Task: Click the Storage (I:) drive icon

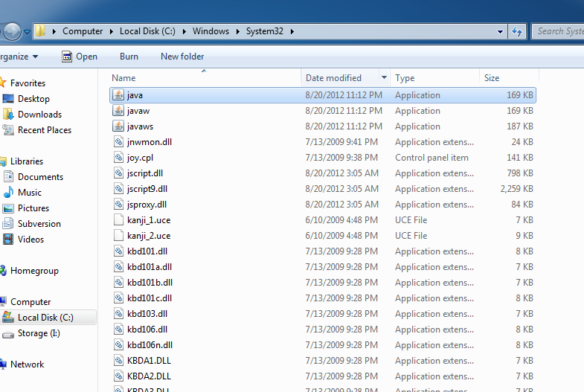Action: (8, 335)
